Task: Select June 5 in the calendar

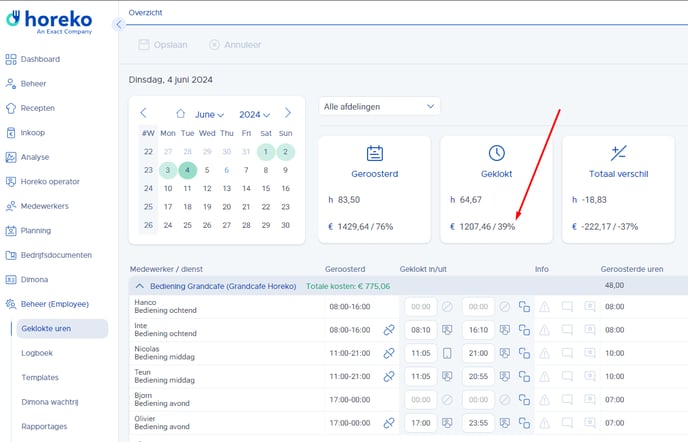Action: [207, 170]
